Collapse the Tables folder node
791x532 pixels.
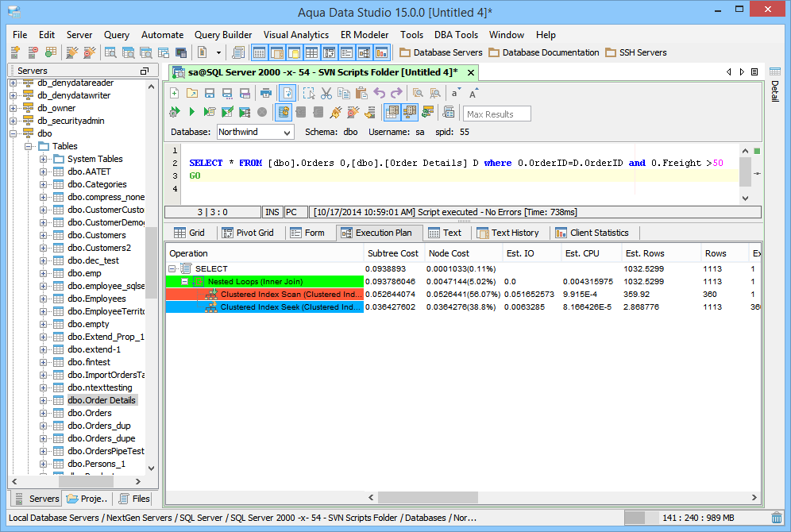pos(29,146)
